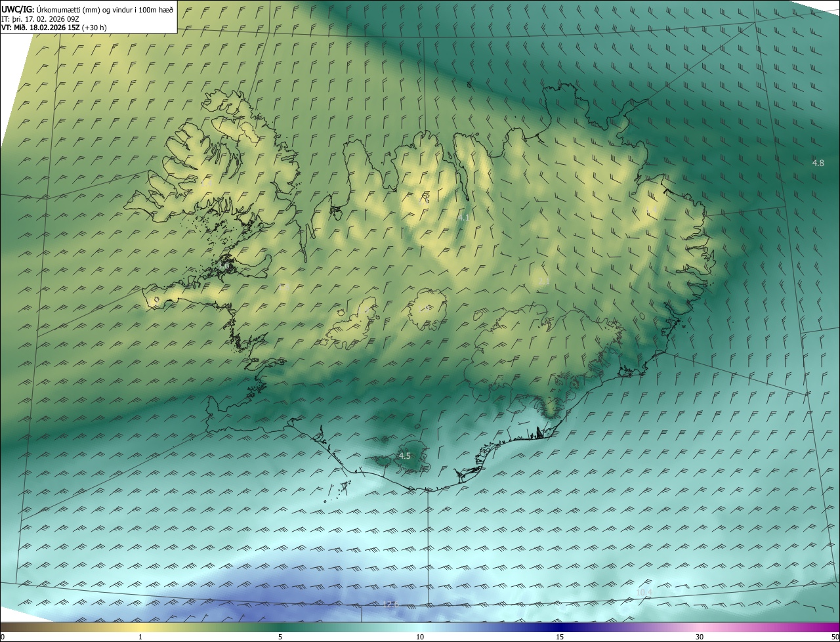Screen dimensions: 840x642
Task: Click the 5 tick on the color scale
Action: pyautogui.click(x=280, y=637)
